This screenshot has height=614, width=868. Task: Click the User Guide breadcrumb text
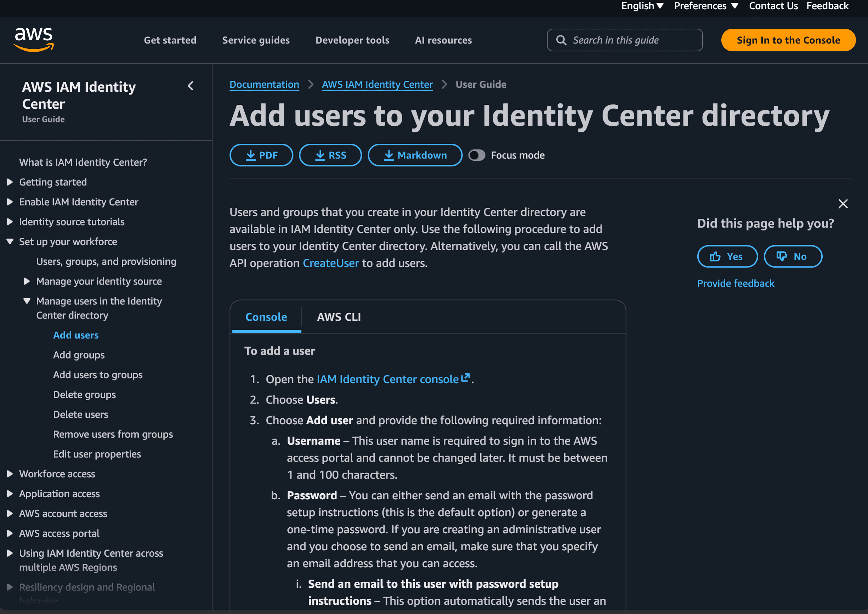(x=481, y=84)
